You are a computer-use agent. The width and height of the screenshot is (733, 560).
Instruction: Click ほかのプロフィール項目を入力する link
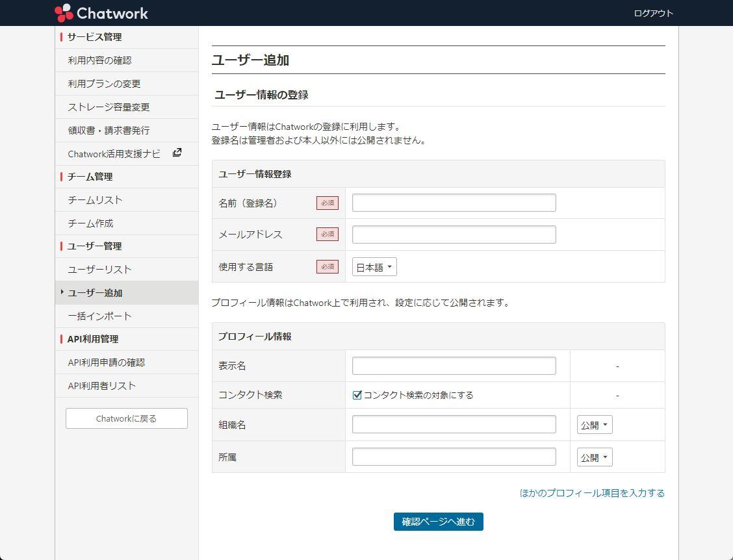pos(592,493)
